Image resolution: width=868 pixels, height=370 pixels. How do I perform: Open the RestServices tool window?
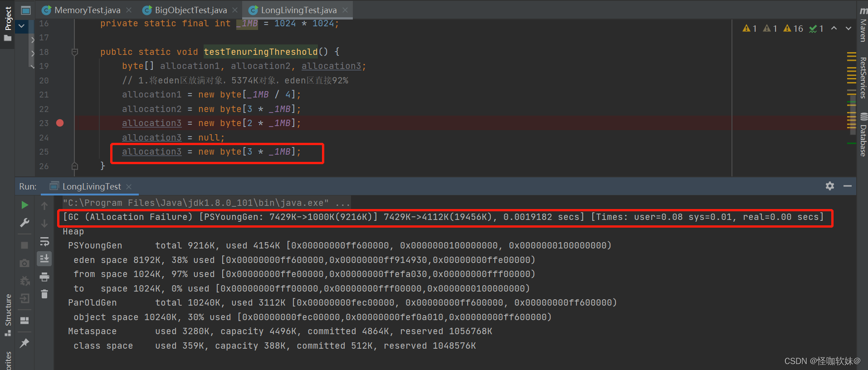(x=863, y=78)
